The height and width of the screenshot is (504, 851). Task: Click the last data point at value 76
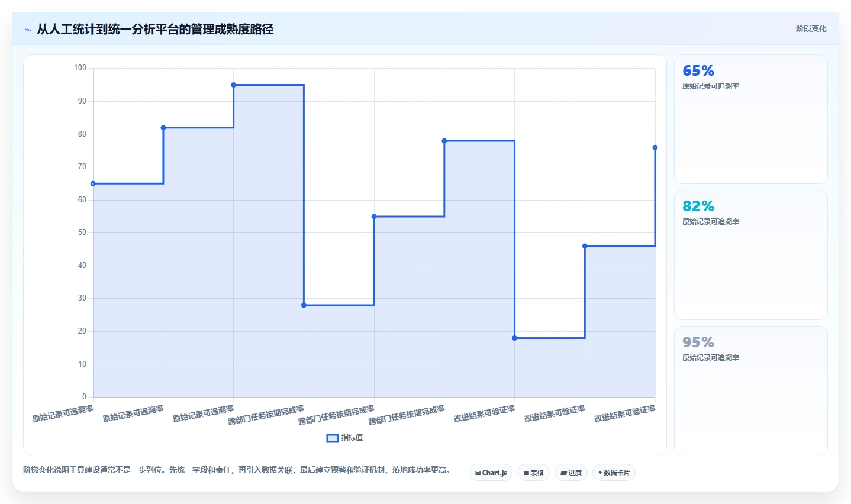click(655, 147)
